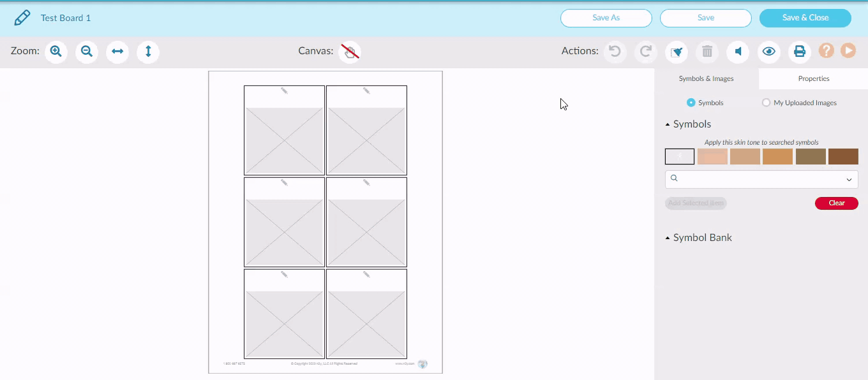
Task: Click inside the symbol search field
Action: 761,179
